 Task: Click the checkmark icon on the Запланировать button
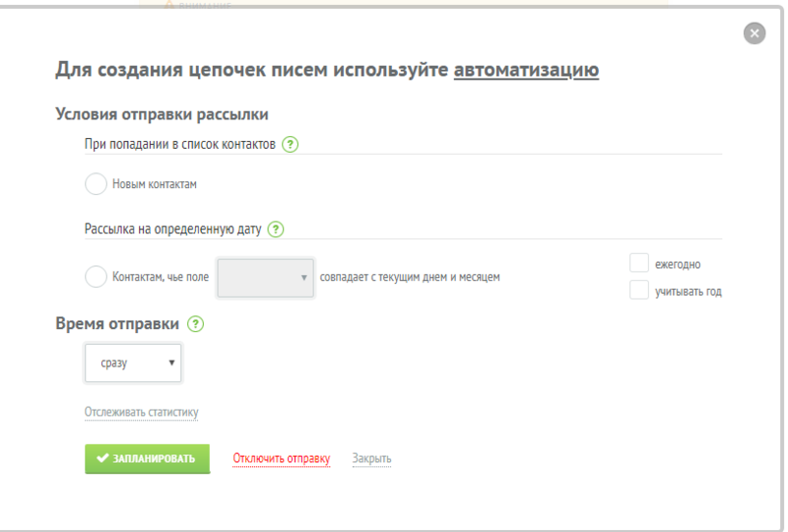coord(102,458)
